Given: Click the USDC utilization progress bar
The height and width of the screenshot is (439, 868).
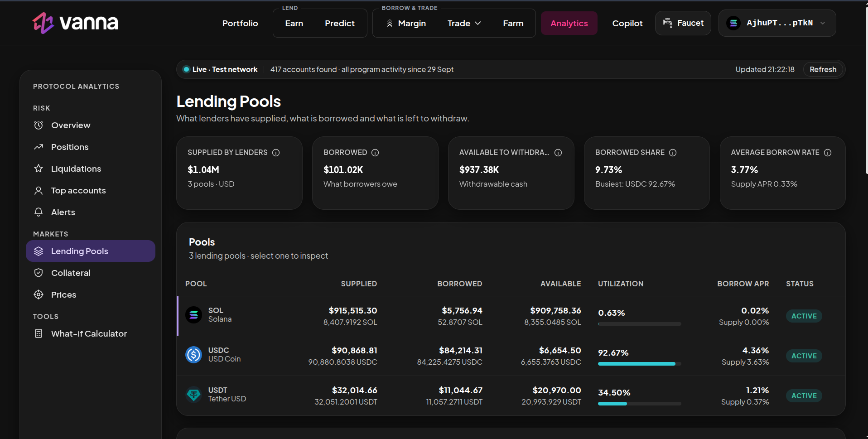Looking at the screenshot, I should click(x=639, y=364).
